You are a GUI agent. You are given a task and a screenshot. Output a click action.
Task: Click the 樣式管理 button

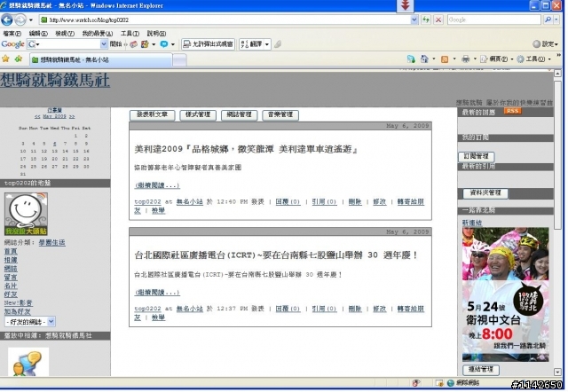[198, 114]
